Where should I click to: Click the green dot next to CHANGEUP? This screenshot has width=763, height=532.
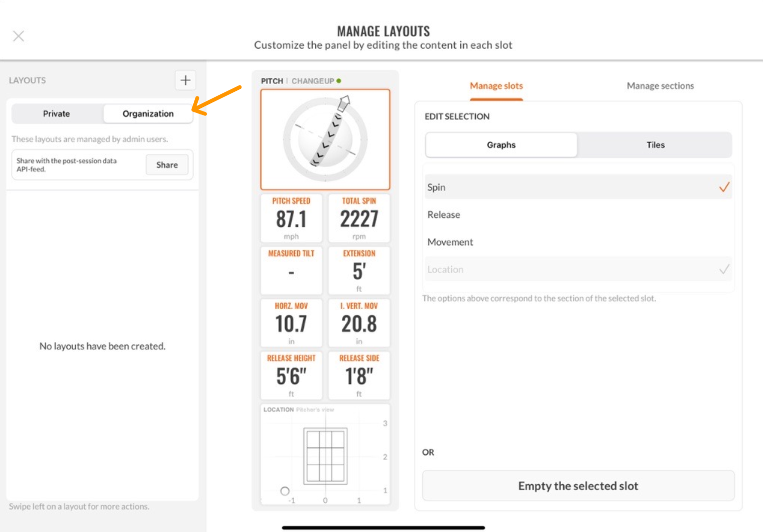(x=339, y=80)
